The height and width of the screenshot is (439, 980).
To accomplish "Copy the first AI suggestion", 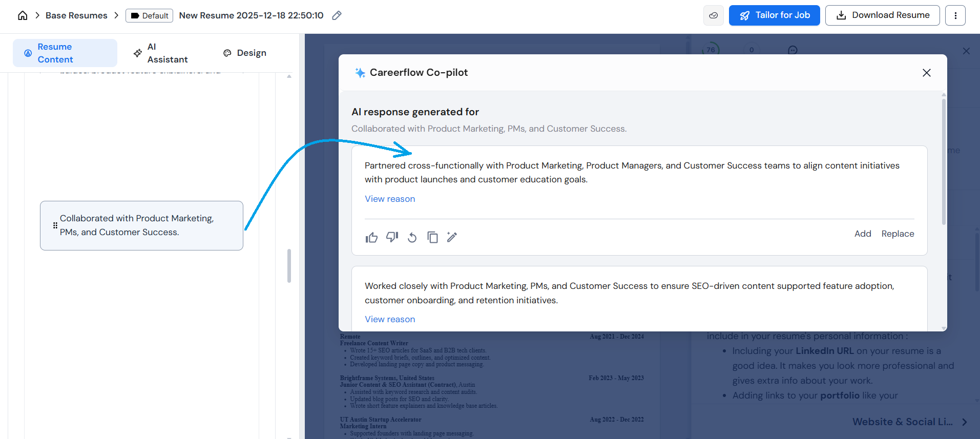I will point(432,237).
